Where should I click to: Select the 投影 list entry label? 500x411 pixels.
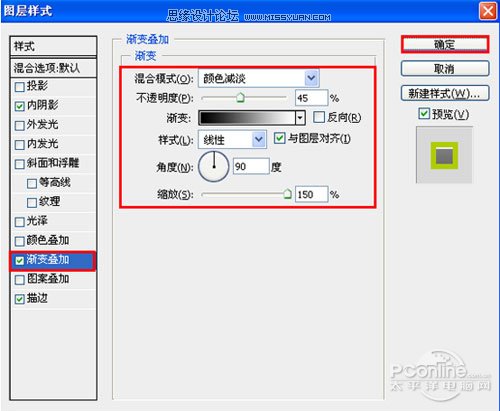click(37, 86)
